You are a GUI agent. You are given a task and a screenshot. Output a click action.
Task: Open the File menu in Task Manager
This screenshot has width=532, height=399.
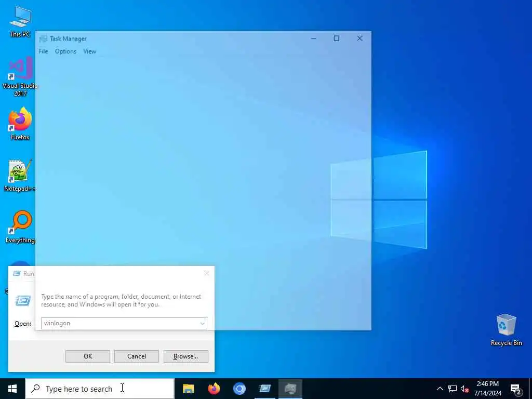coord(43,51)
